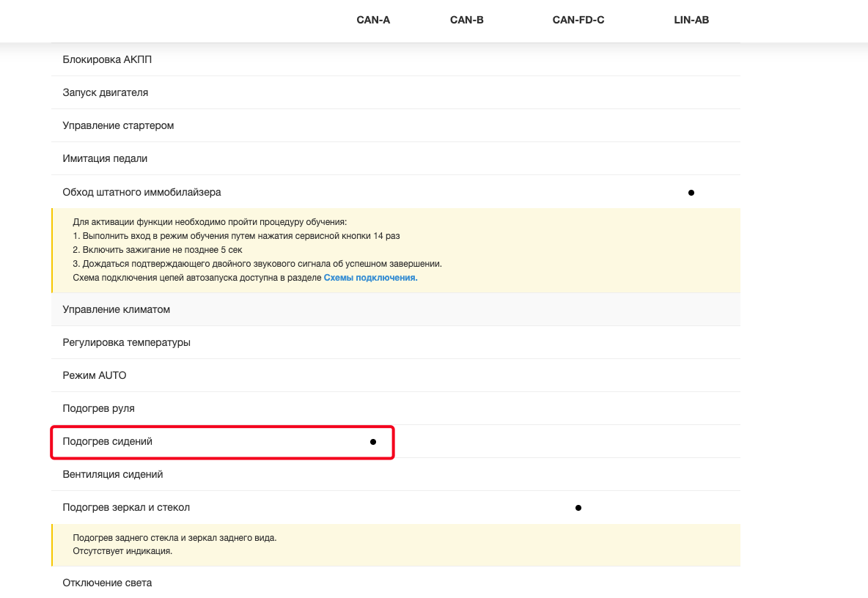Click the Режим AUTO row label
Image resolution: width=868 pixels, height=598 pixels.
(x=95, y=375)
